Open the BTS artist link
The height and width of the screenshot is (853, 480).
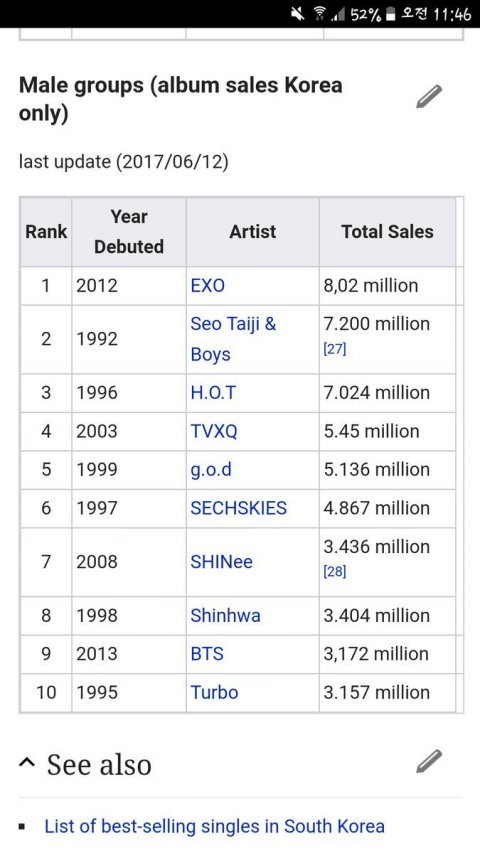pos(207,654)
